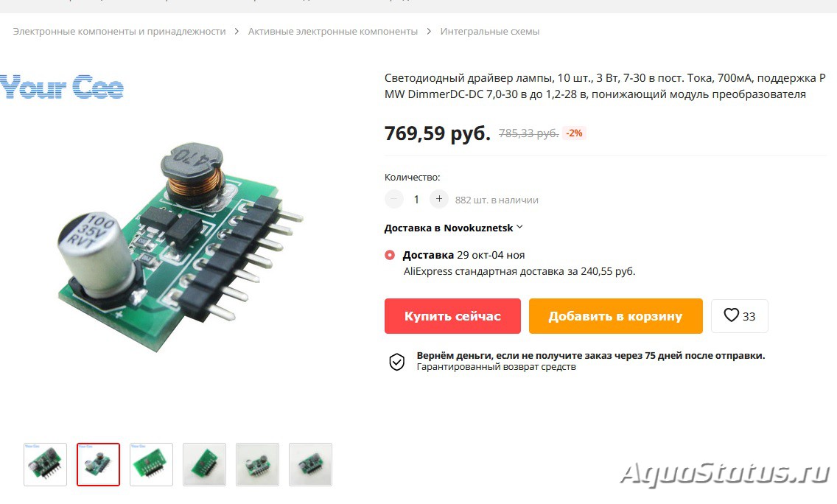
Task: Click the heart wishlist icon
Action: point(732,315)
